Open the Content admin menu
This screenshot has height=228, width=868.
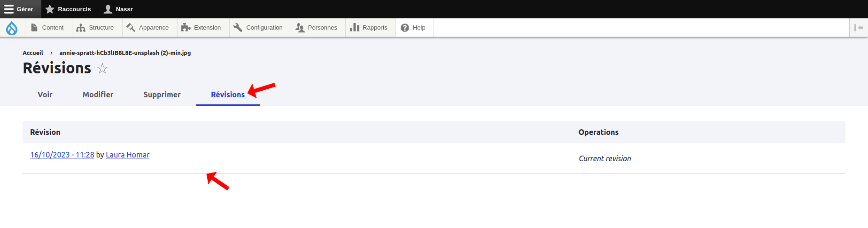point(47,28)
